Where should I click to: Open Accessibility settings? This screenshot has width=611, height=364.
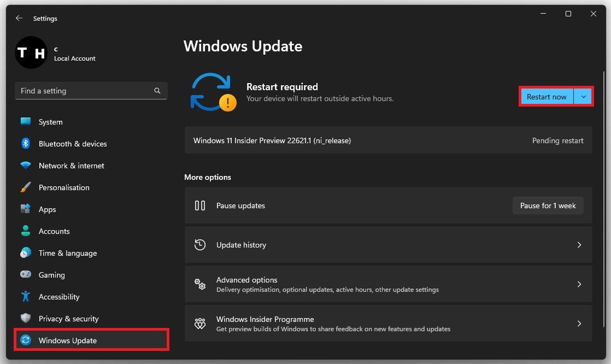click(91, 297)
